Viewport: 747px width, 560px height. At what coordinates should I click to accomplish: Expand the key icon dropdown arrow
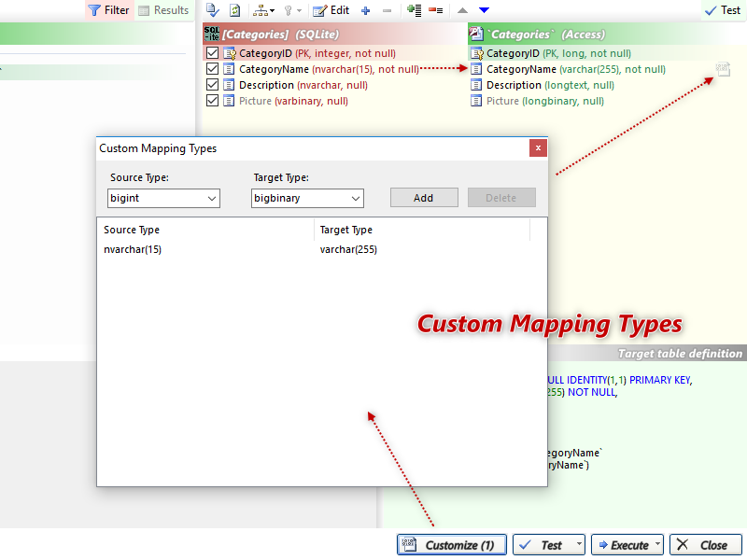point(299,10)
